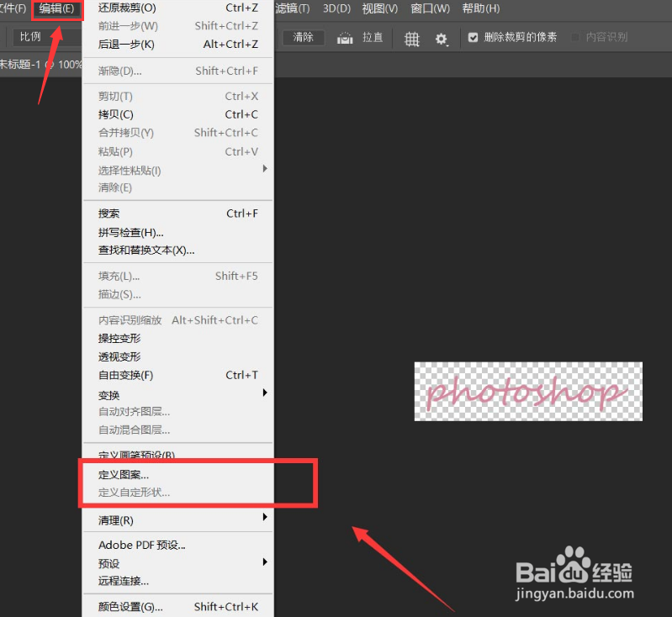The height and width of the screenshot is (617, 672).
Task: Toggle 删除裁剪的像素 checkbox
Action: click(473, 37)
